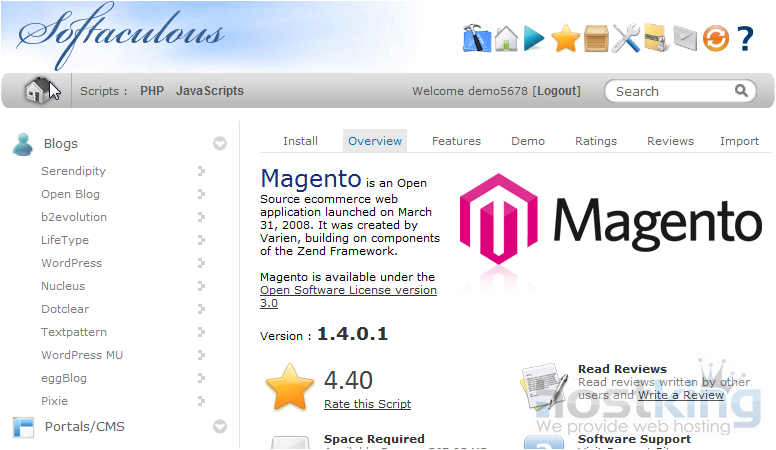The height and width of the screenshot is (450, 776).
Task: Open the Install tab
Action: pos(300,141)
